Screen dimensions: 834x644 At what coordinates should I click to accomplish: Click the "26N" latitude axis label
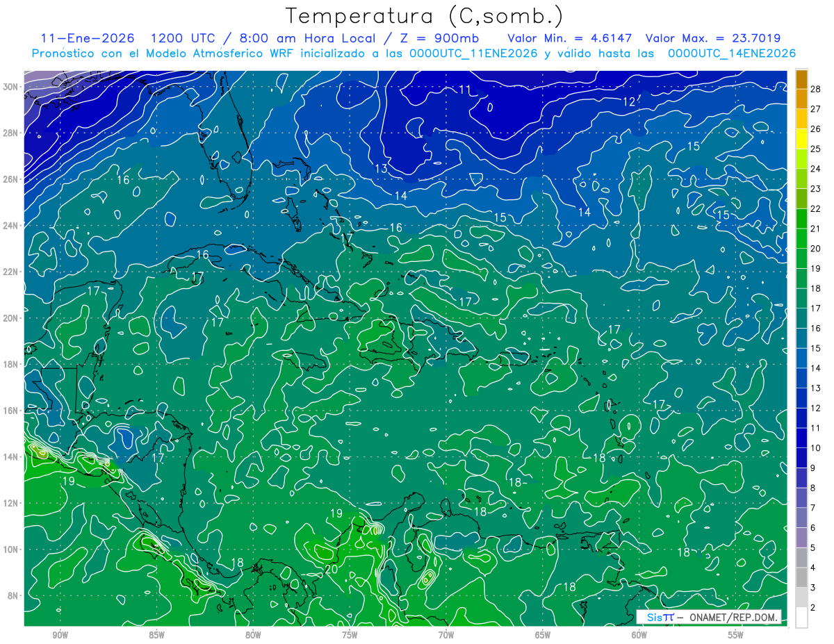(x=11, y=179)
